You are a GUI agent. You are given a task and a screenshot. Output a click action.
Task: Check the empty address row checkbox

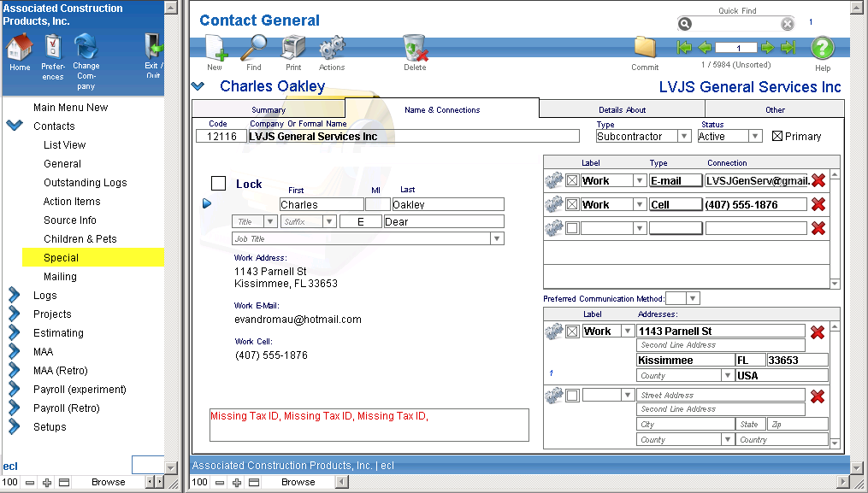(x=572, y=395)
